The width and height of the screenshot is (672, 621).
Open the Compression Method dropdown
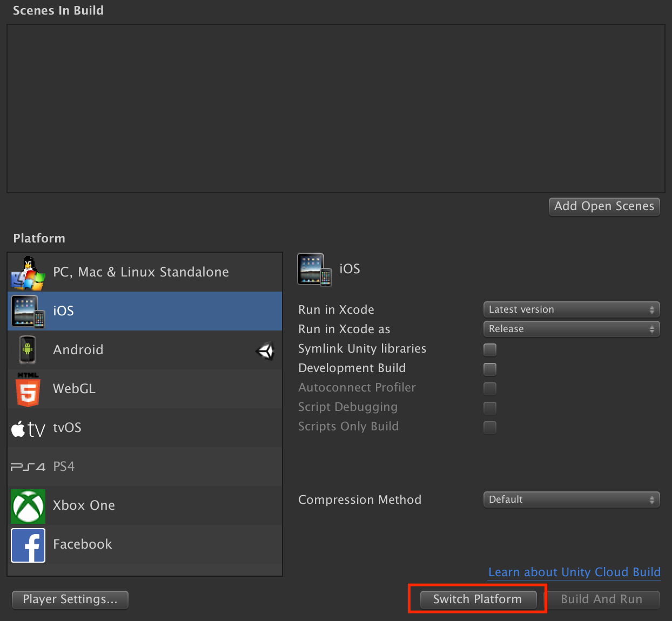[x=572, y=500]
